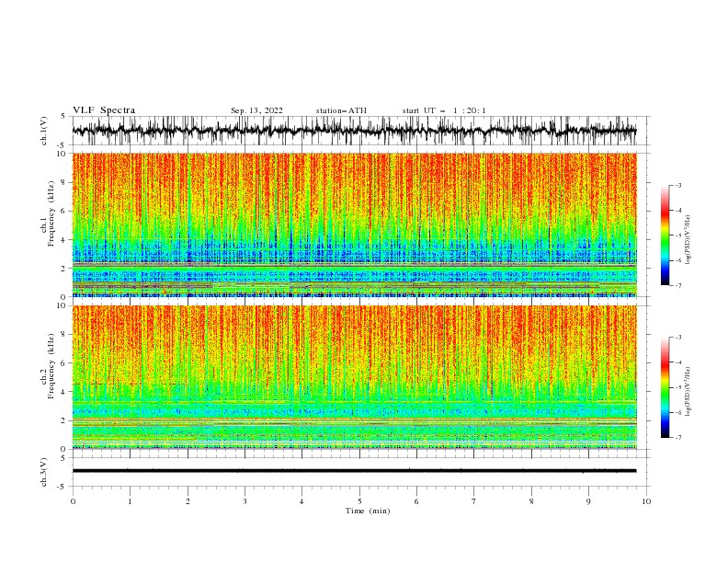Click the date 'Sep. 13, 2022'
728x563 pixels.
(x=256, y=110)
